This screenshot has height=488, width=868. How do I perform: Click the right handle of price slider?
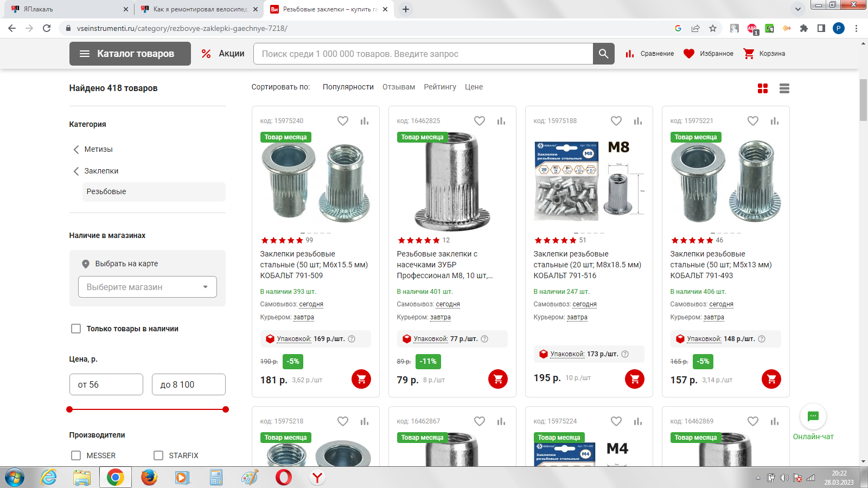pos(226,409)
